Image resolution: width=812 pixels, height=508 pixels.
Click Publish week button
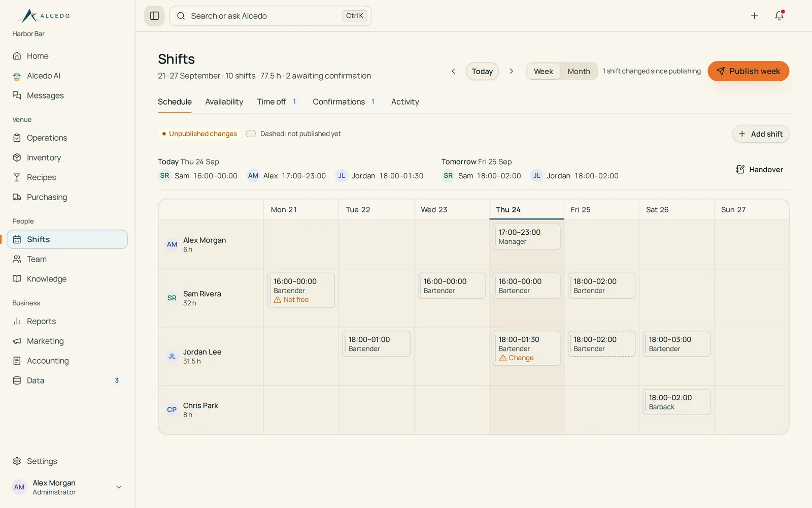pyautogui.click(x=748, y=71)
